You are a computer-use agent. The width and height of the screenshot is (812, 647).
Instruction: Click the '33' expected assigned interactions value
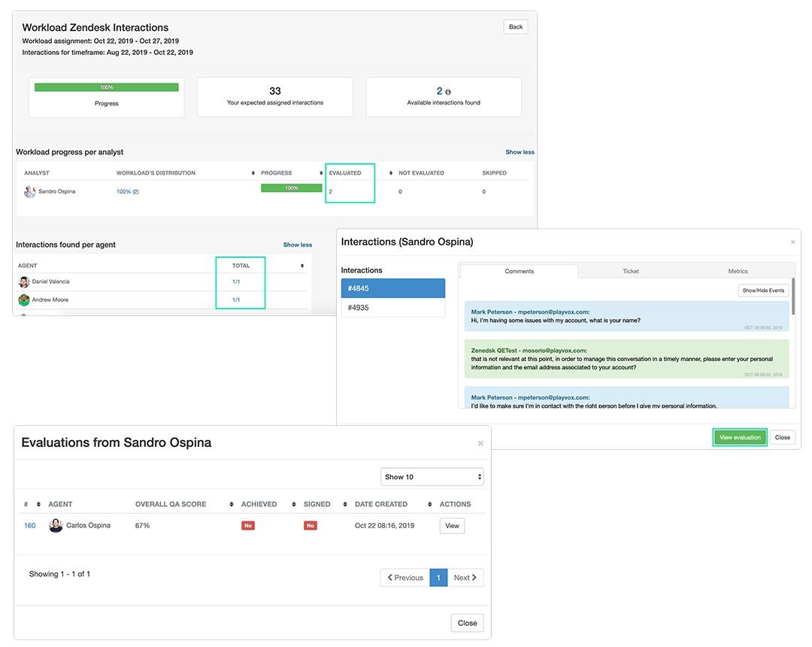point(275,91)
